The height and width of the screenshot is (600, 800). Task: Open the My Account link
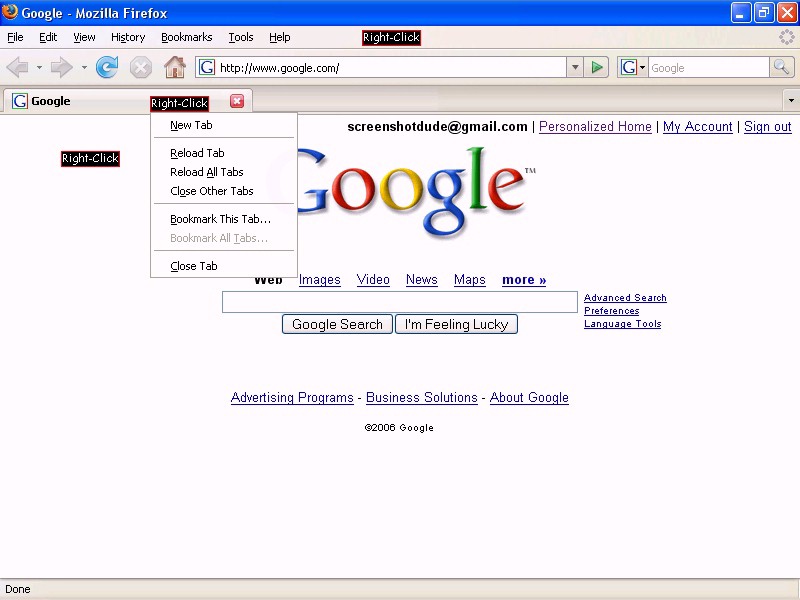(697, 127)
